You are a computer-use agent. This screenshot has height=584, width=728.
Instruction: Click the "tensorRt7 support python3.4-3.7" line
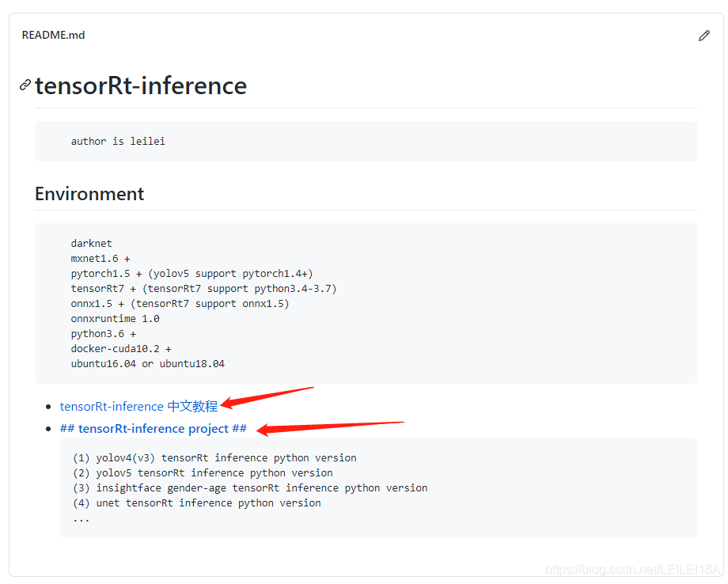(x=203, y=288)
